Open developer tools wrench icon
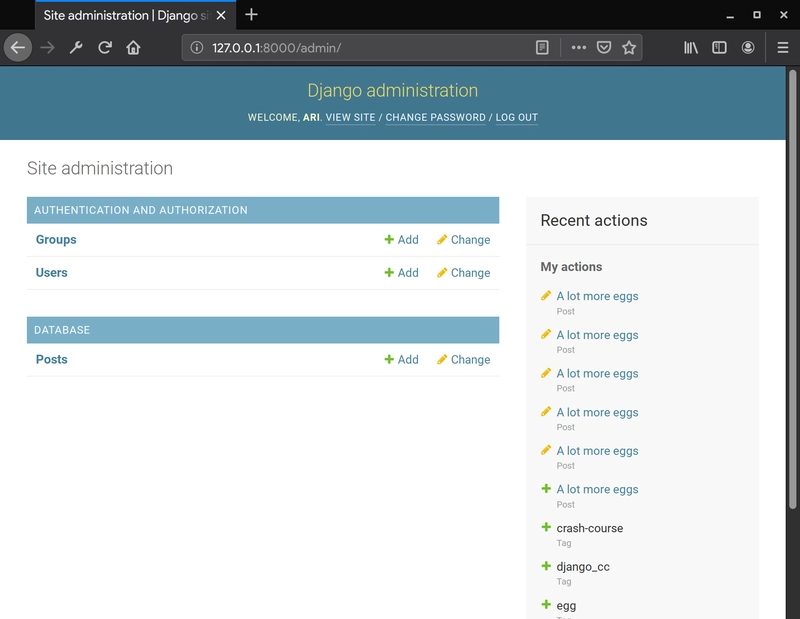 76,48
